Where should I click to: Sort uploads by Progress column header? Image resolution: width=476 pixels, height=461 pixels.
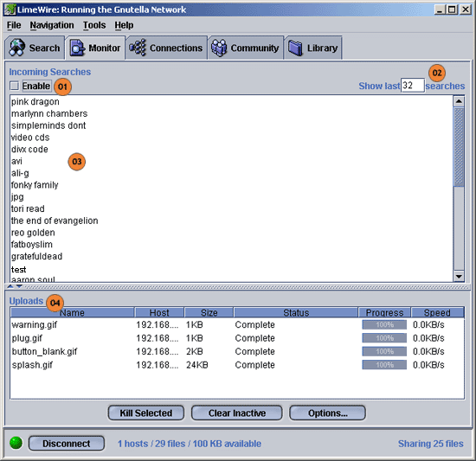384,312
